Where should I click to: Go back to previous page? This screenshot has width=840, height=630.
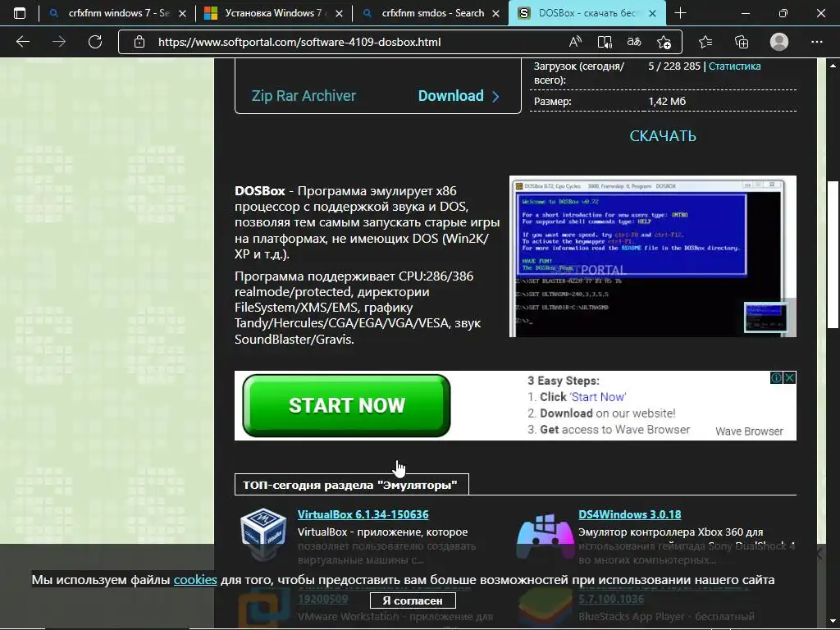(x=22, y=42)
